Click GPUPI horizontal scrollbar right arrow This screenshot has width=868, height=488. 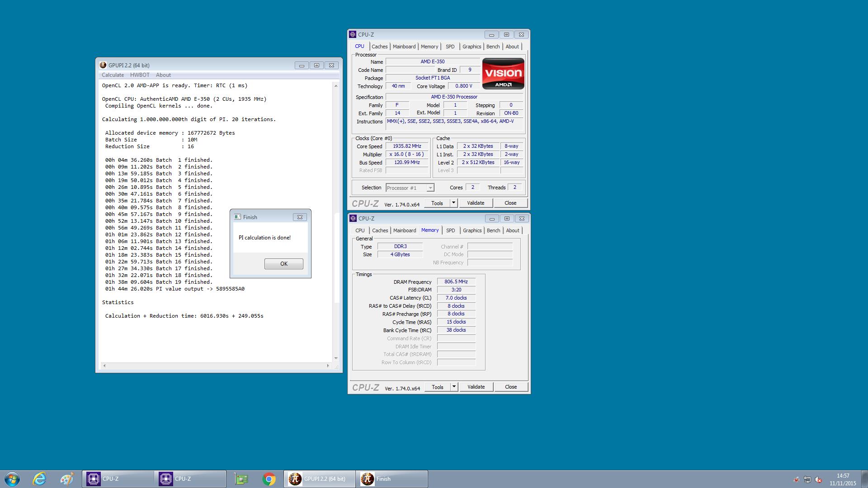328,366
